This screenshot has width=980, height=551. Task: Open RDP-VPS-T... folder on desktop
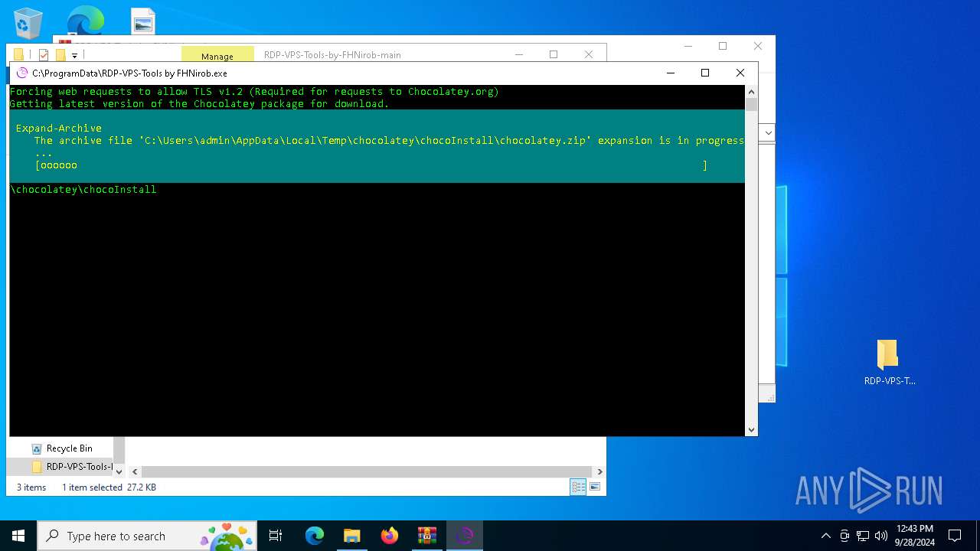click(x=888, y=364)
